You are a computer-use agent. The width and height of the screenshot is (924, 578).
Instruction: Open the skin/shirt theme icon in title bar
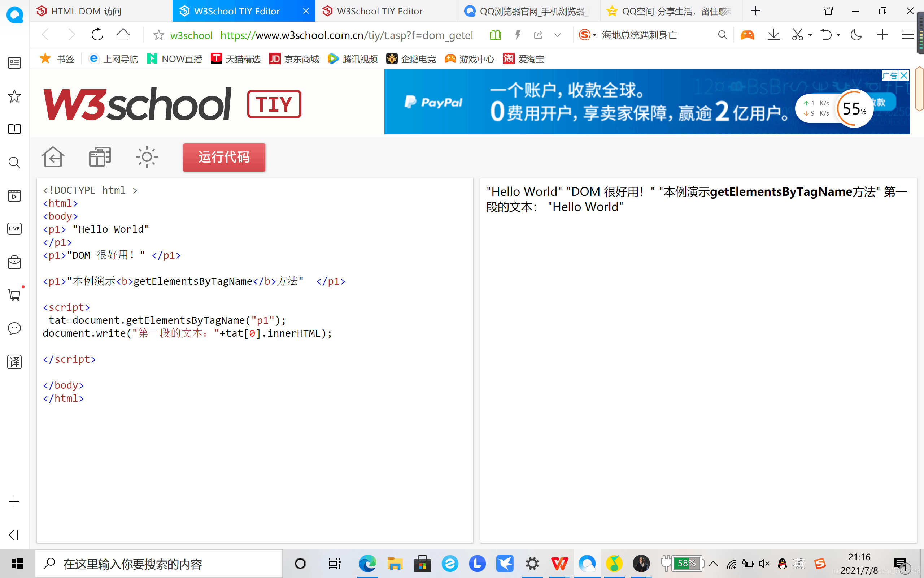(828, 11)
